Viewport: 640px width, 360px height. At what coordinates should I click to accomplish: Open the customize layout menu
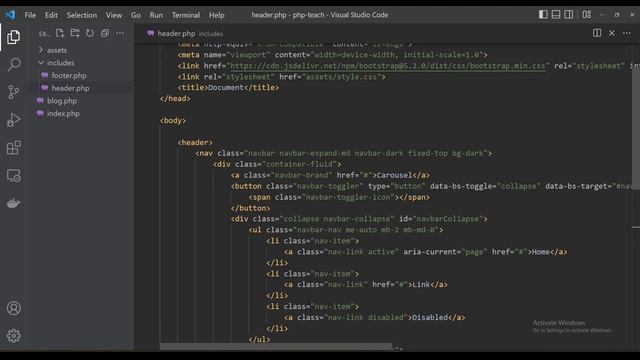coord(587,15)
